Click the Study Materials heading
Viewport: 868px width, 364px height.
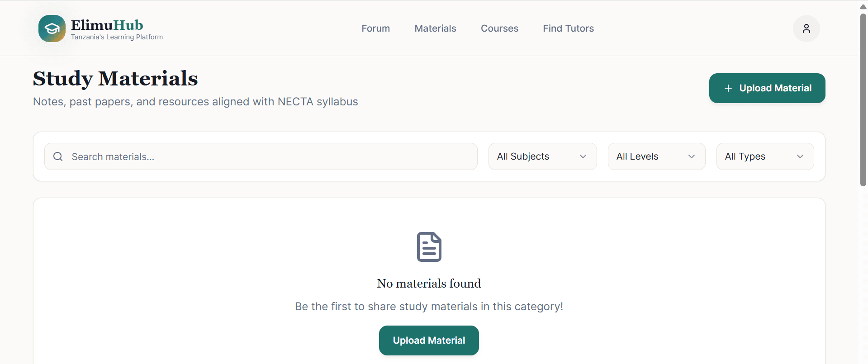tap(115, 79)
